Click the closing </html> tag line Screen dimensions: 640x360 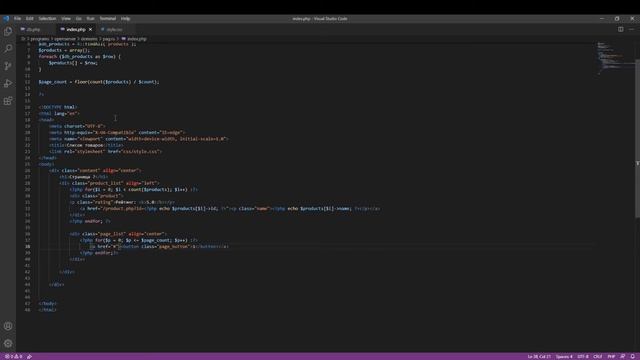(x=47, y=310)
